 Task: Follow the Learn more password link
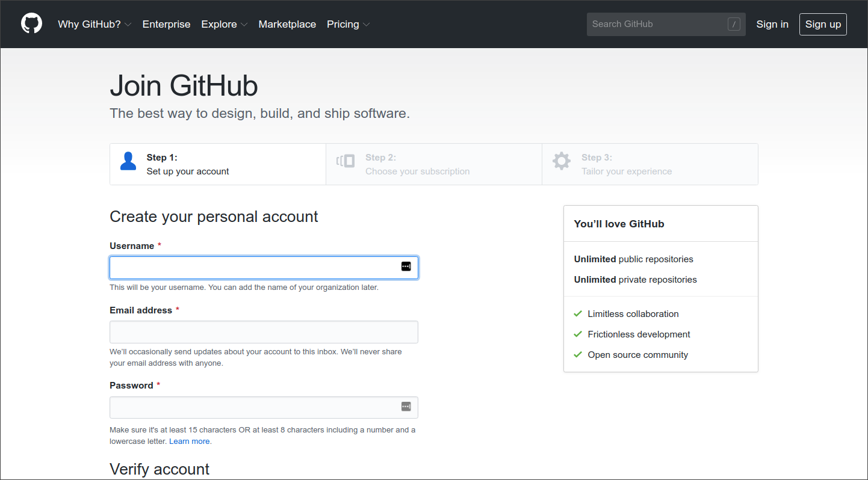[x=189, y=441]
